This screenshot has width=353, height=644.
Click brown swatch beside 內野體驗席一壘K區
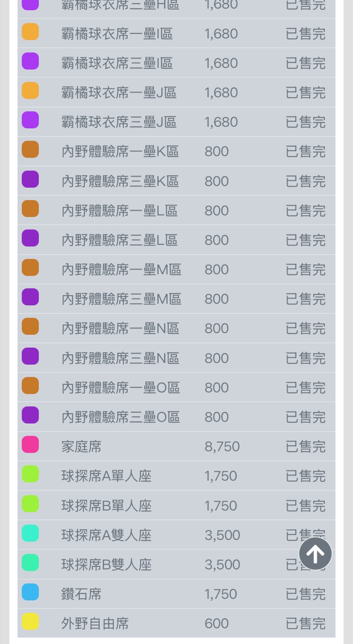pos(30,150)
